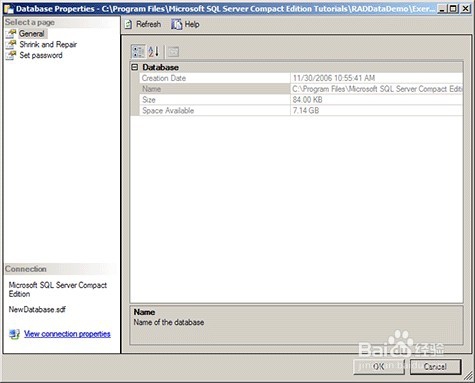Open the Set password page
The width and height of the screenshot is (475, 383).
tap(41, 55)
